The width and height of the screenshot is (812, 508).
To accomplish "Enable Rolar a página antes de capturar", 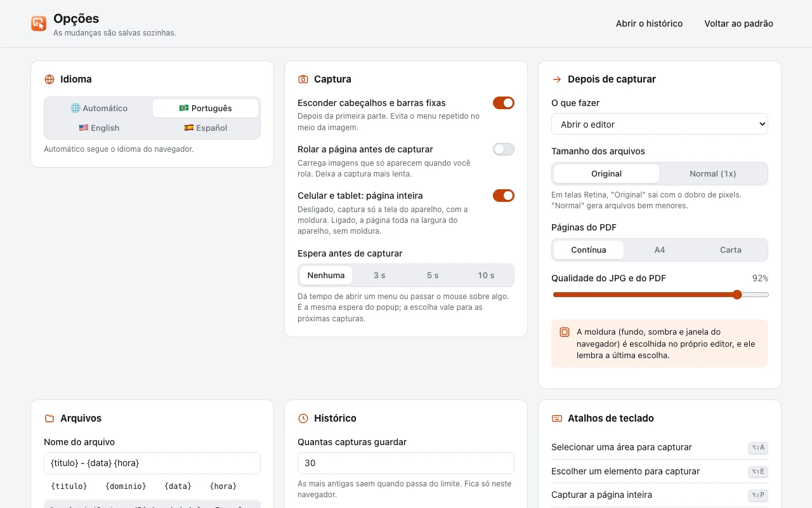I will click(x=504, y=149).
